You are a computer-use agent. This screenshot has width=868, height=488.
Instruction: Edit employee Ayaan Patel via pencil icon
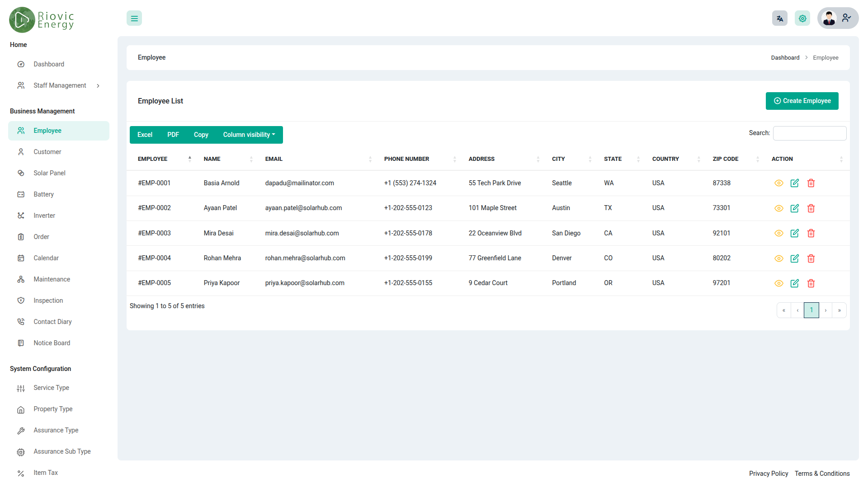(794, 208)
